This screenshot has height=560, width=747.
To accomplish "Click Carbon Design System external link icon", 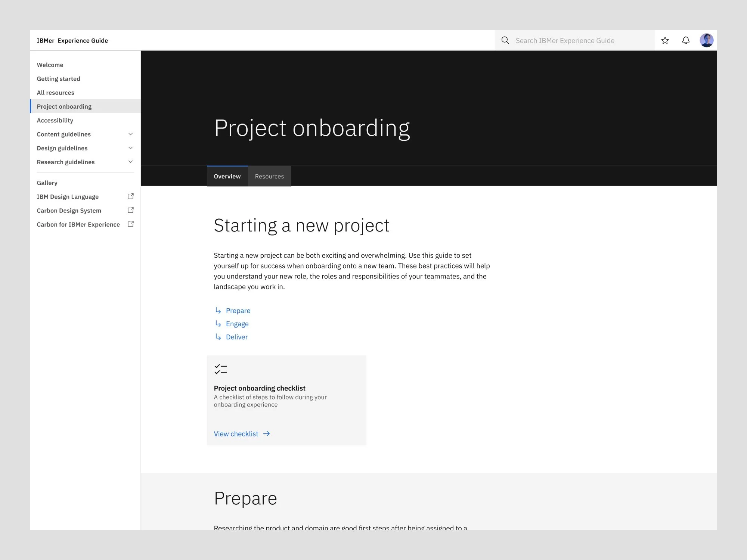I will (x=131, y=210).
